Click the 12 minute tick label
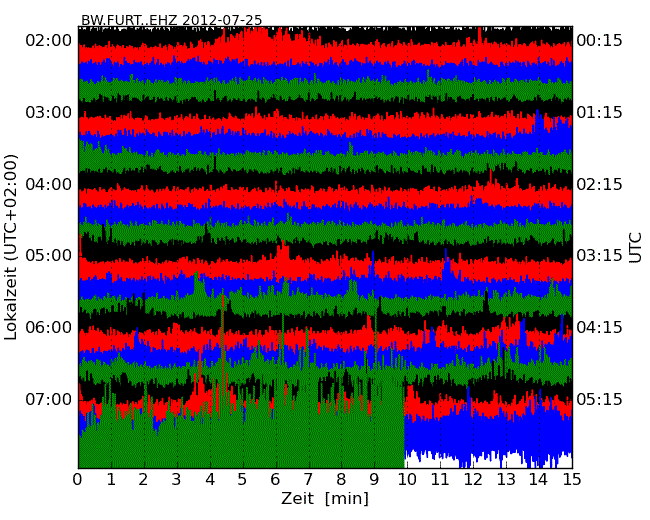 click(473, 480)
